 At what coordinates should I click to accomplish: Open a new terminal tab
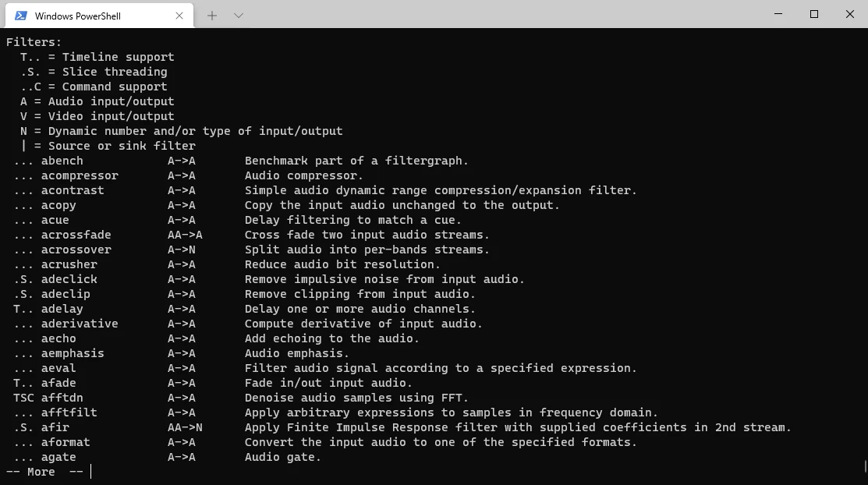point(212,16)
